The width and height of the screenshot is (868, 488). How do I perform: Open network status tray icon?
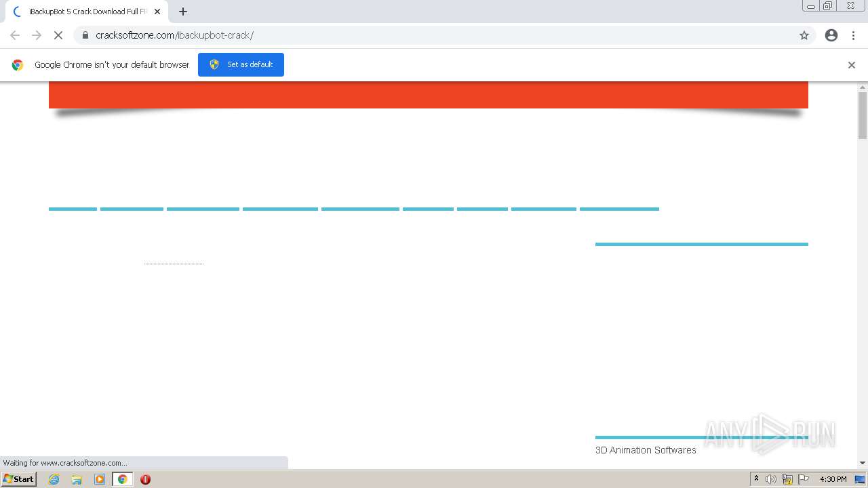pyautogui.click(x=787, y=479)
